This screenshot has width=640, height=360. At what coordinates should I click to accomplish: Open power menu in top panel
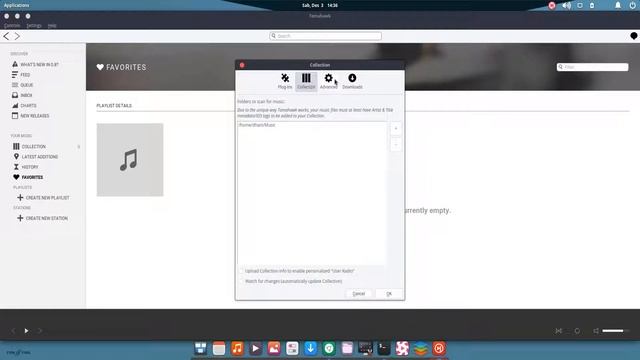tap(633, 5)
